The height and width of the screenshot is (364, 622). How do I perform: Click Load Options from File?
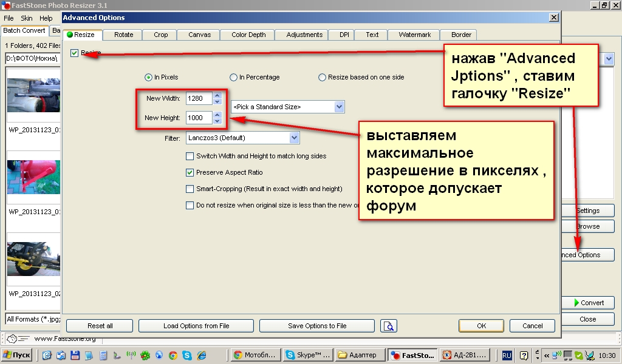click(x=196, y=326)
